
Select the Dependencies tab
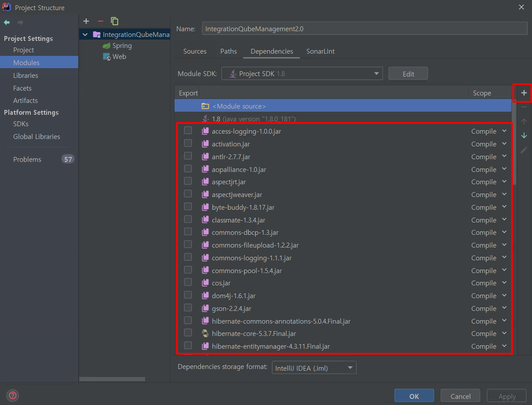click(272, 51)
